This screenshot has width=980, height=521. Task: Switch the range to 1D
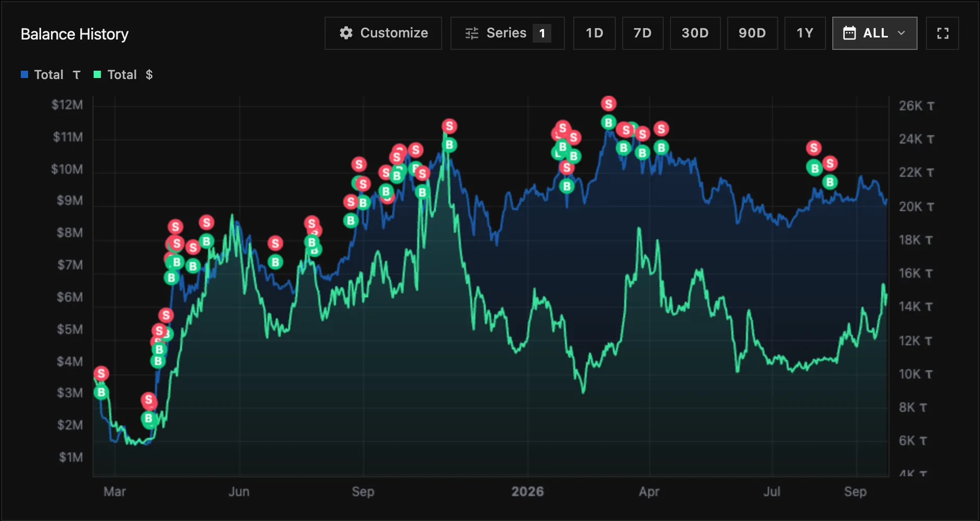click(595, 33)
